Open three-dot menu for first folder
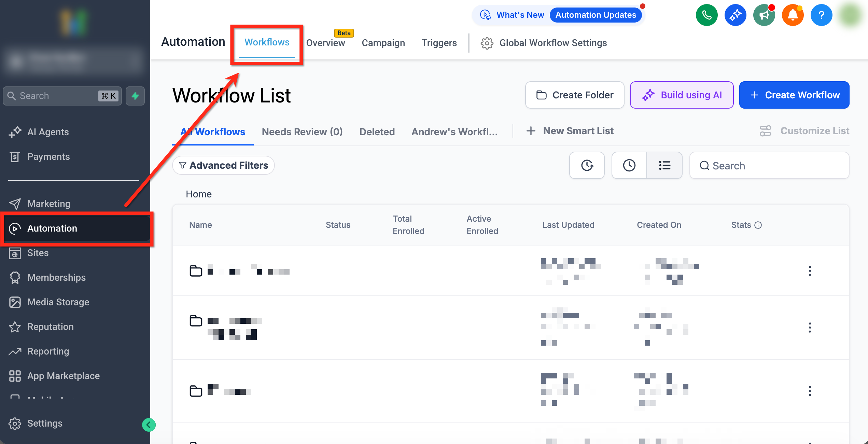Screen dimensions: 868x444 [810, 271]
